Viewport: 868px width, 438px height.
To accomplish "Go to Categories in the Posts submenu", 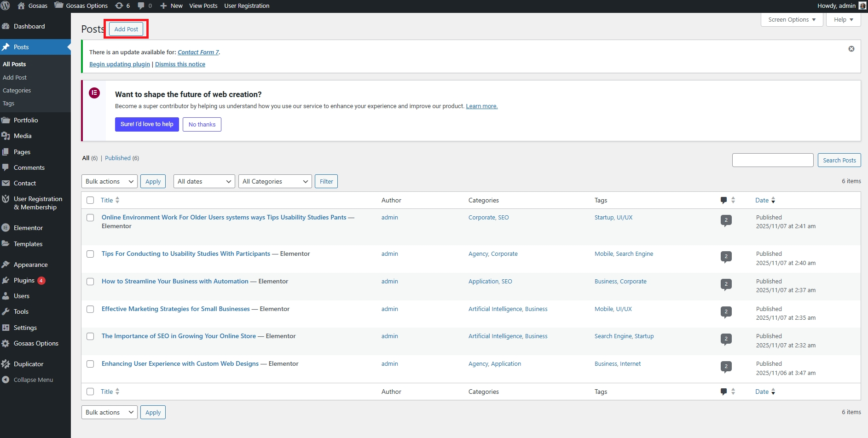I will point(17,91).
